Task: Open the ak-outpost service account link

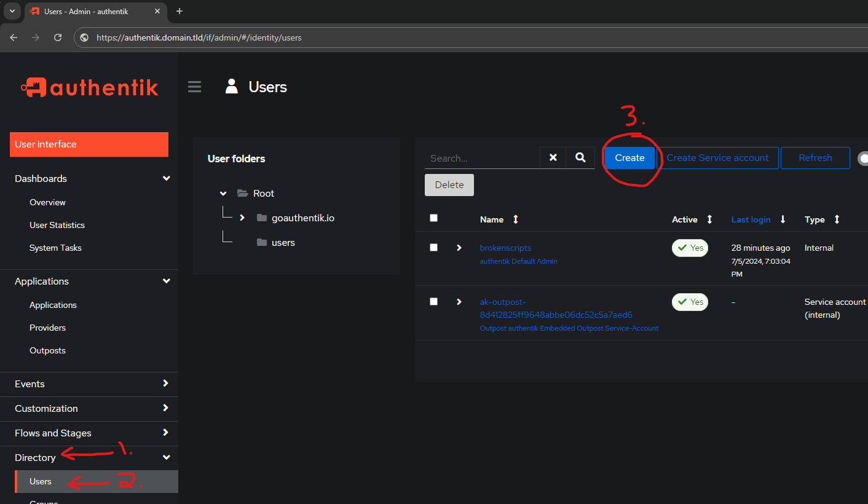Action: tap(556, 308)
